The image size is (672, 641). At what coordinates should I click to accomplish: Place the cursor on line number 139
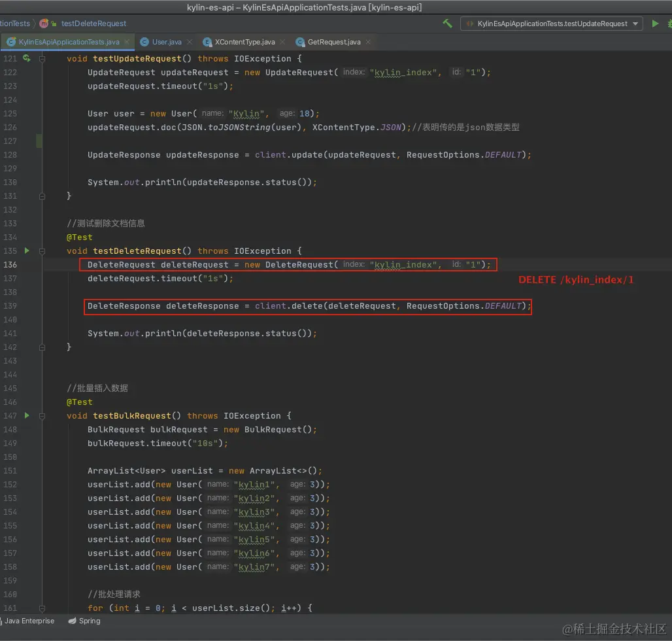10,306
